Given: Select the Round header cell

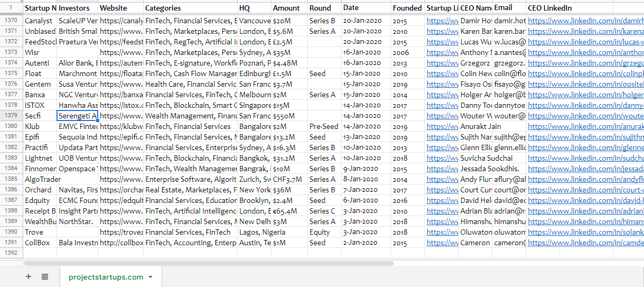Looking at the screenshot, I should 324,8.
